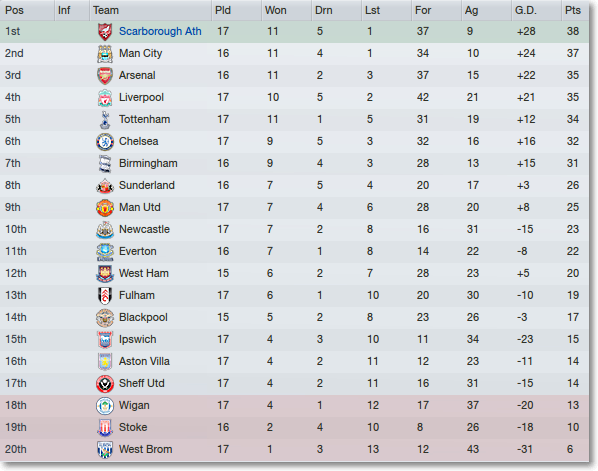
Task: Click the Fulham shield icon
Action: [x=105, y=296]
